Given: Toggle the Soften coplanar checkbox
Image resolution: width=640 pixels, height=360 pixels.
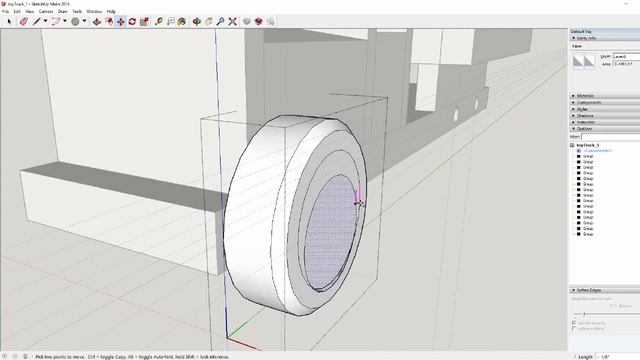Looking at the screenshot, I should click(x=574, y=328).
